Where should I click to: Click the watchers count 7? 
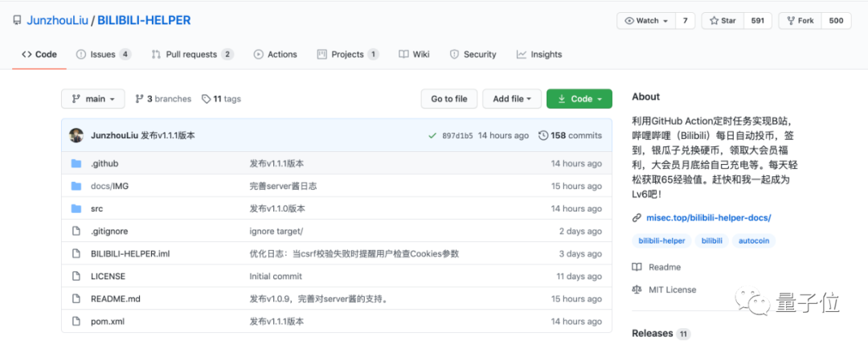686,21
